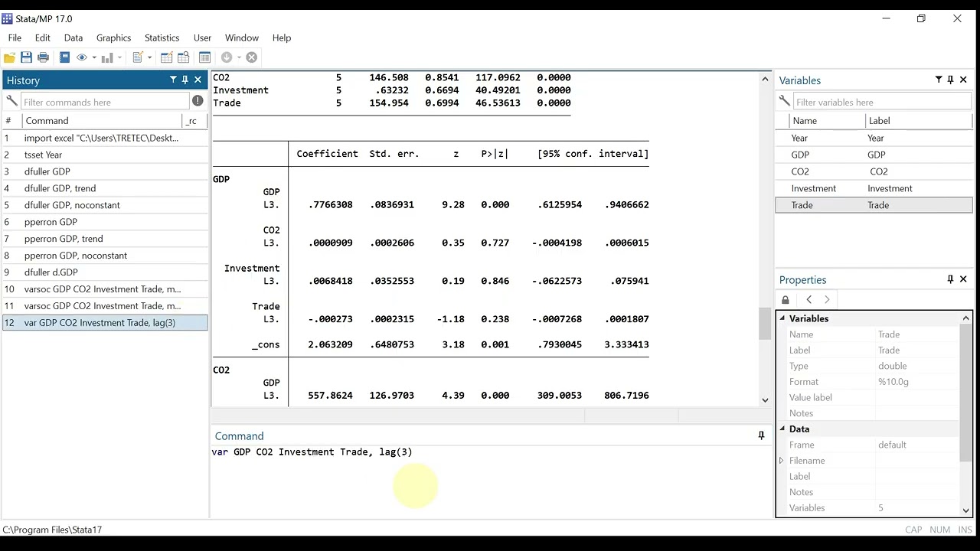Open the Edit menu
The image size is (980, 551).
42,37
